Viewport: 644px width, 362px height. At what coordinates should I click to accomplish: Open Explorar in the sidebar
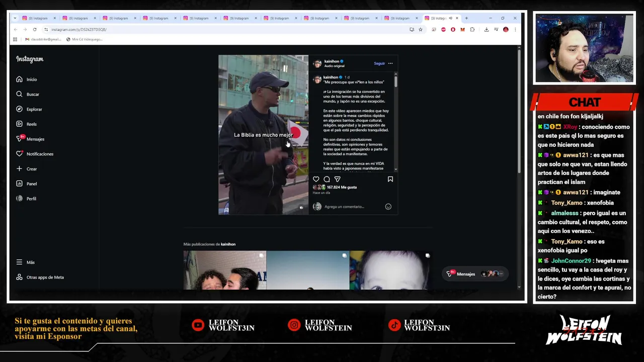[29, 109]
